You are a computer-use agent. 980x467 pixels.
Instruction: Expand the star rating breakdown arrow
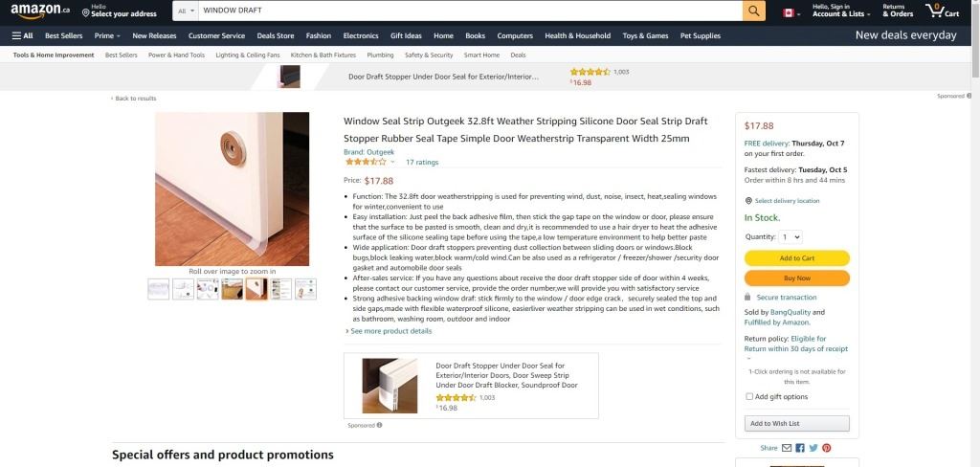(392, 162)
